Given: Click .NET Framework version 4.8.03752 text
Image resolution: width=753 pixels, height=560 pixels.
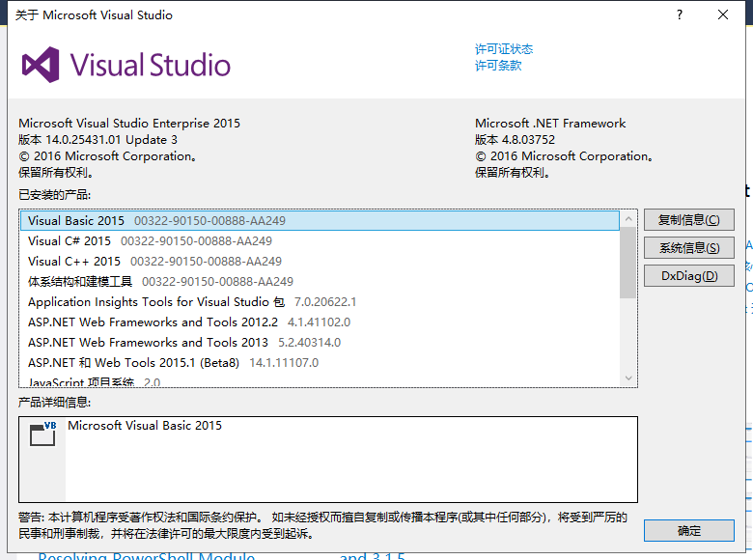Looking at the screenshot, I should [x=515, y=140].
